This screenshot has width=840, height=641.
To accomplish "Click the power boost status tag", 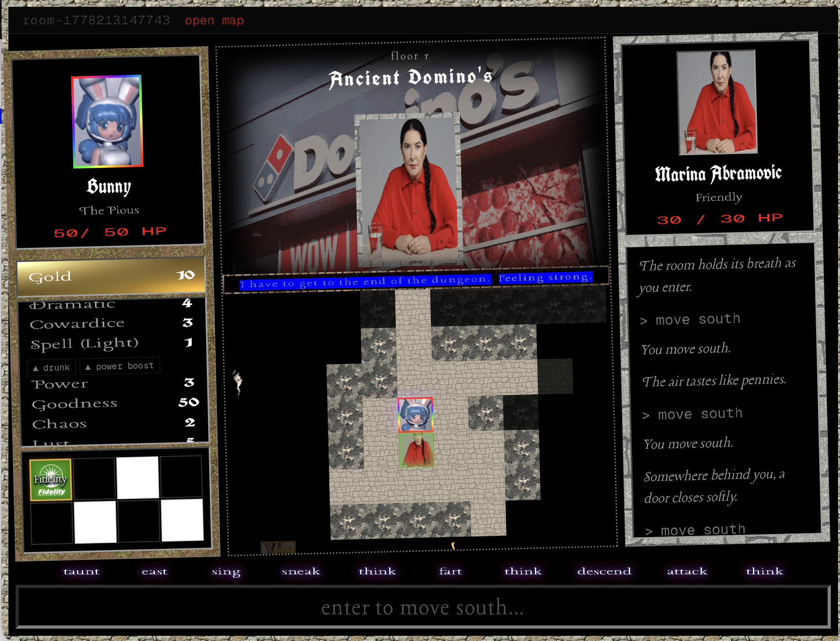I will (x=120, y=366).
